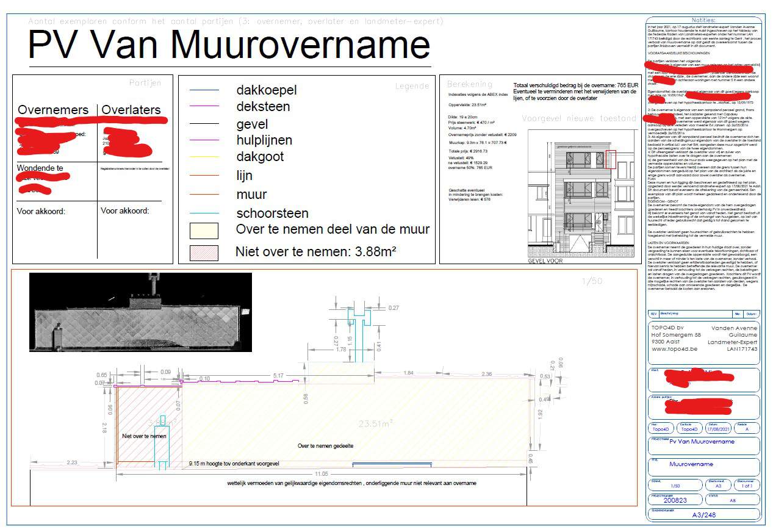
Task: Select the yellow 'Over te nemen' legend box
Action: tap(204, 230)
